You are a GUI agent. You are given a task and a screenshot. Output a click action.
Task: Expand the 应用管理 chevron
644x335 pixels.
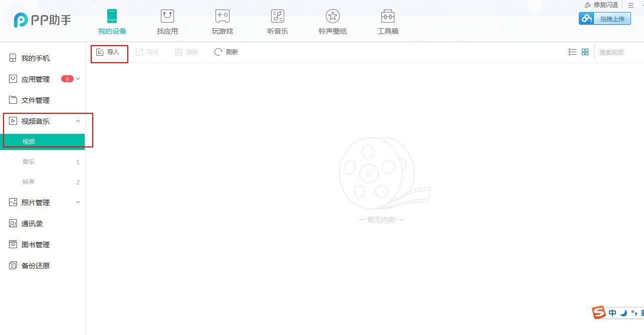(78, 79)
